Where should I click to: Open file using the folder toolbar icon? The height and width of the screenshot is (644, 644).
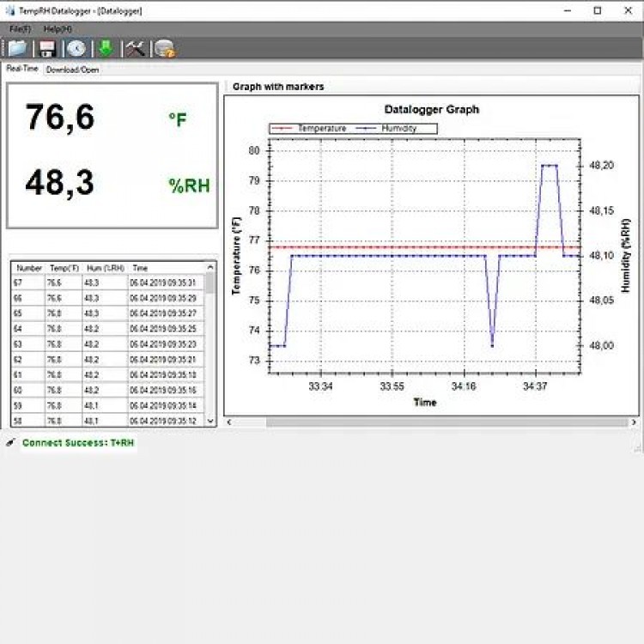coord(17,48)
